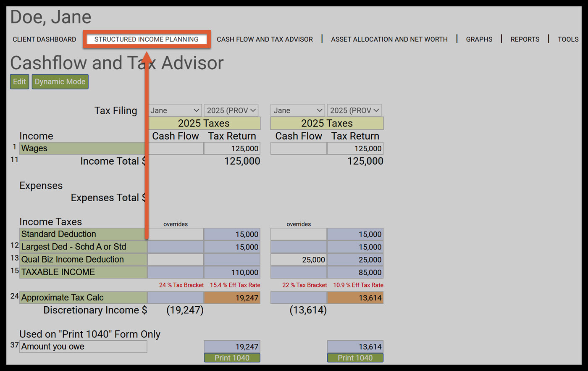
Task: Click the Approximate Tax Calc 19,247 cell
Action: coord(232,297)
